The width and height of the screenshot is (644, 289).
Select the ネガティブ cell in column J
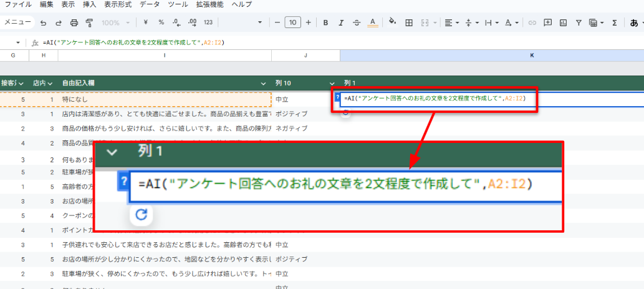[x=306, y=128]
